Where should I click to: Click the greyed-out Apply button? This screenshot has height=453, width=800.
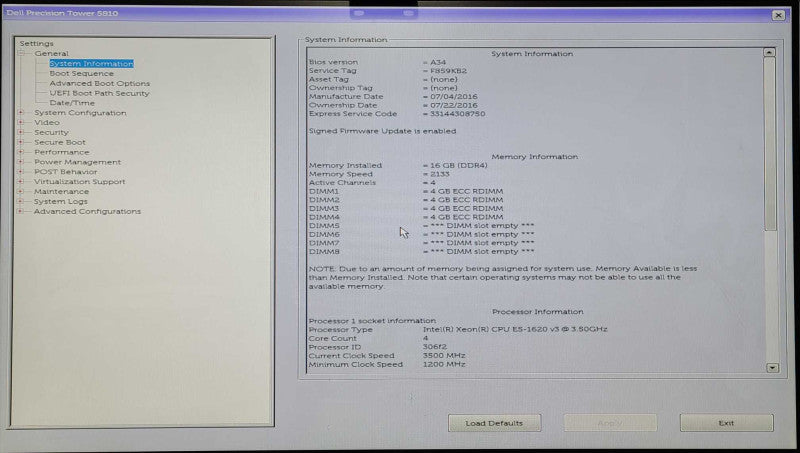pyautogui.click(x=610, y=423)
